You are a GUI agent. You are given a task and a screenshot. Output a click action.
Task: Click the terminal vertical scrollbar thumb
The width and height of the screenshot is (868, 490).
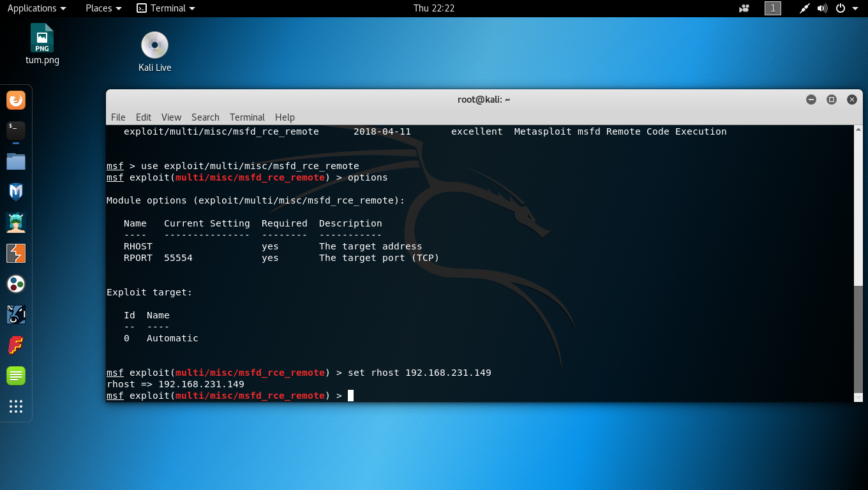pyautogui.click(x=858, y=338)
